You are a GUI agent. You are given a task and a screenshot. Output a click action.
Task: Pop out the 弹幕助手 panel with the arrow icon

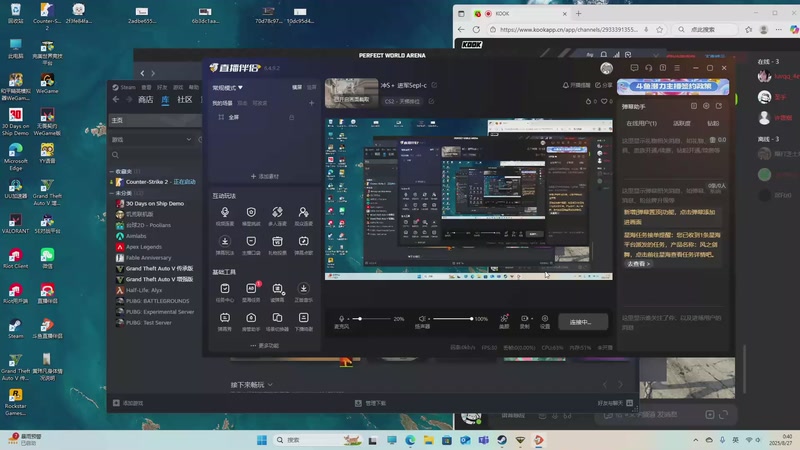pyautogui.click(x=719, y=106)
